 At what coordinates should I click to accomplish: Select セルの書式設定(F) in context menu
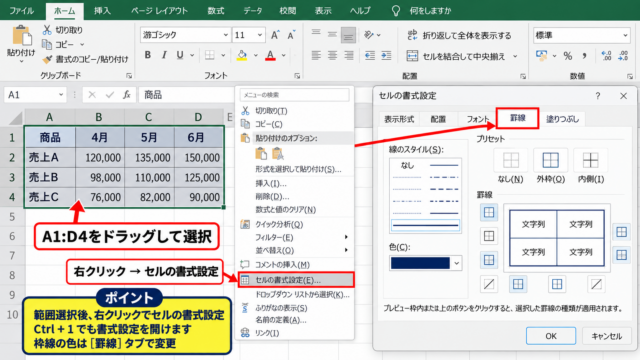click(296, 280)
